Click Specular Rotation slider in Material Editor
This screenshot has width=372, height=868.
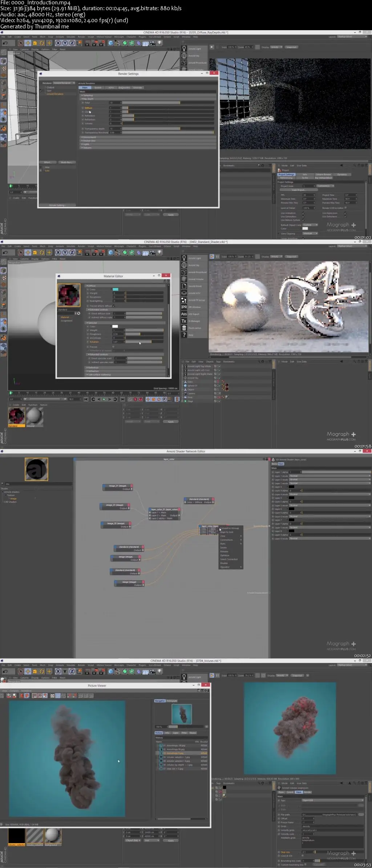coord(144,342)
